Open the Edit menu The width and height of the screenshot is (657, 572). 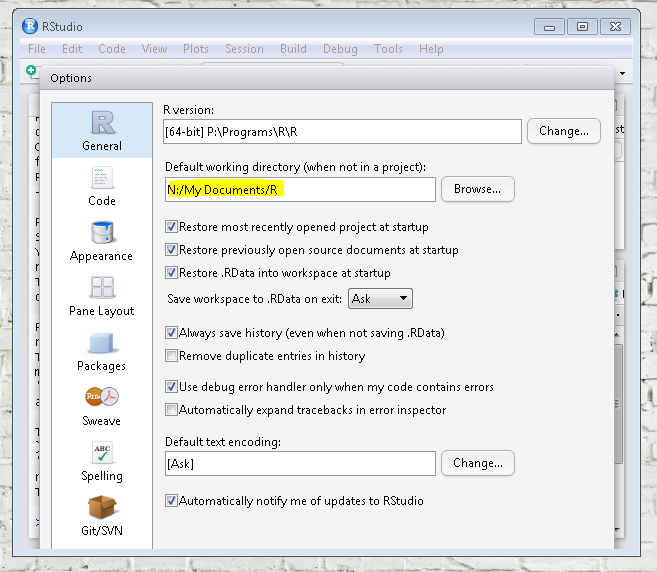[x=72, y=49]
